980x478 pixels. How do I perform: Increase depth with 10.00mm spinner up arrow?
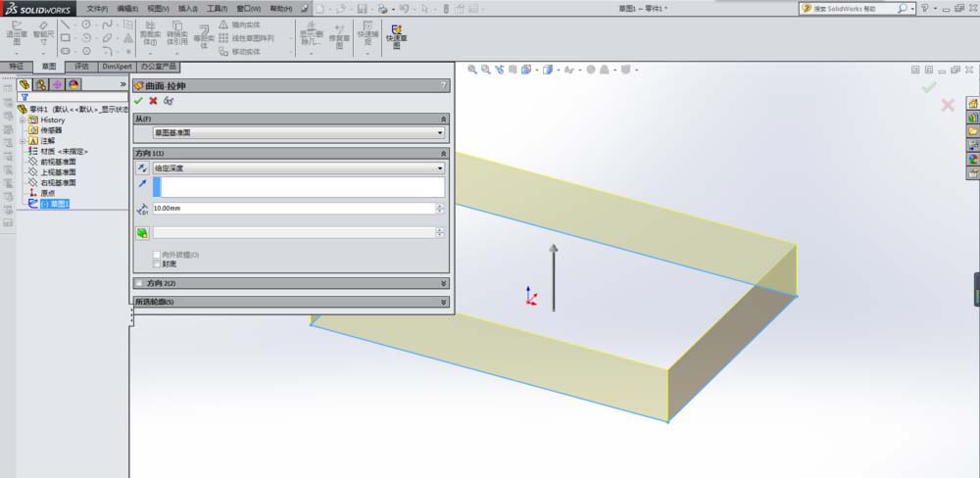click(x=440, y=206)
